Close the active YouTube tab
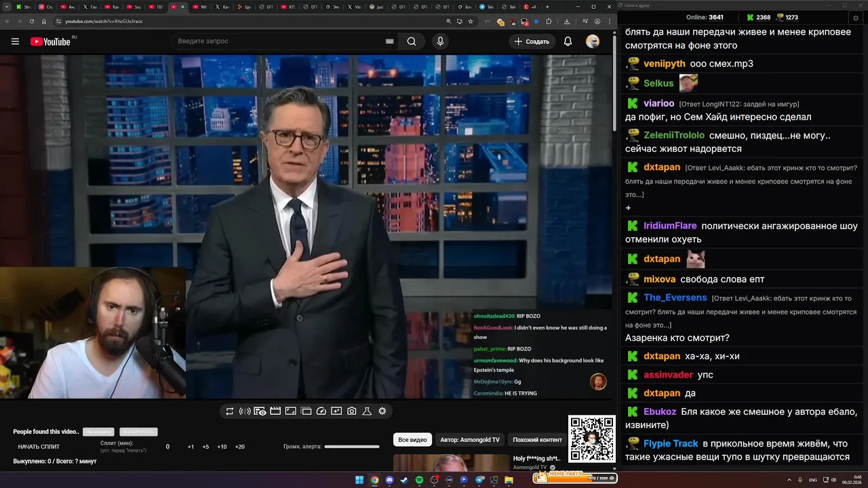868x488 pixels. click(x=182, y=7)
